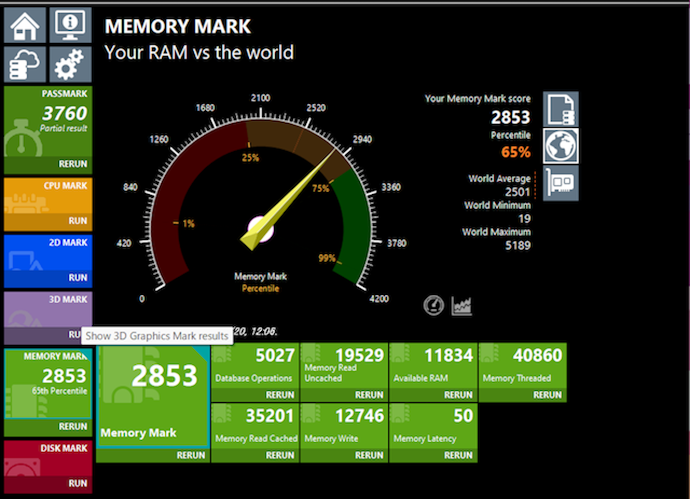690x499 pixels.
Task: Click the large Memory Mark 2853 tile
Action: pos(153,396)
